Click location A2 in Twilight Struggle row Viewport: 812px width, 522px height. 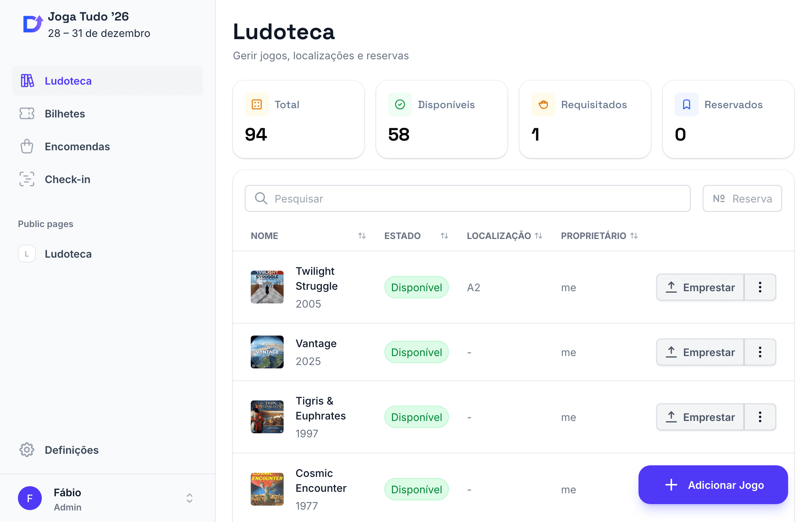pyautogui.click(x=474, y=287)
